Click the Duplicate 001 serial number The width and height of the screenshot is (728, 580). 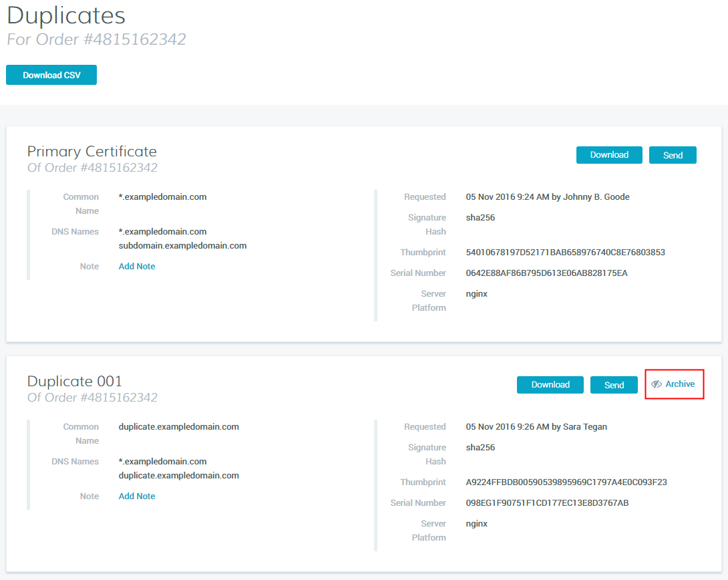tap(547, 502)
